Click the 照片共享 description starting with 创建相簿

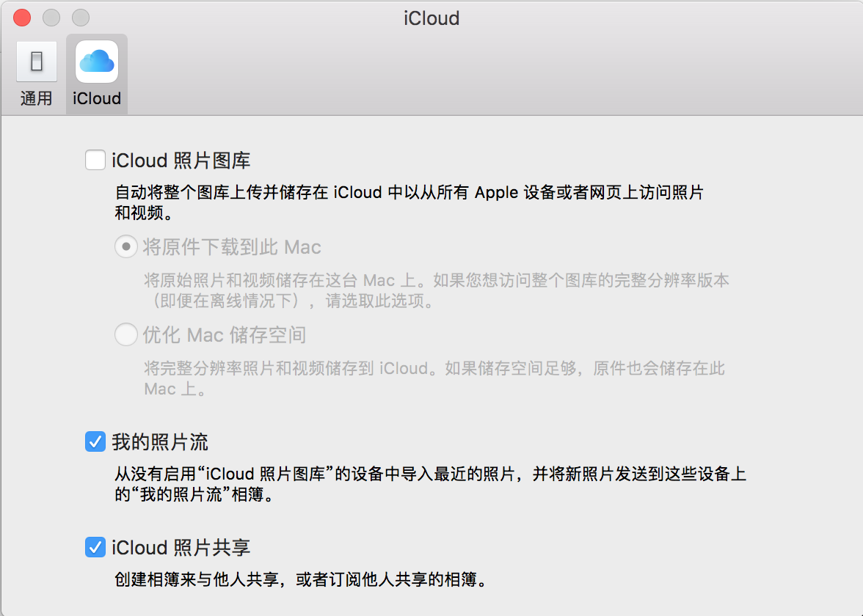pyautogui.click(x=301, y=580)
